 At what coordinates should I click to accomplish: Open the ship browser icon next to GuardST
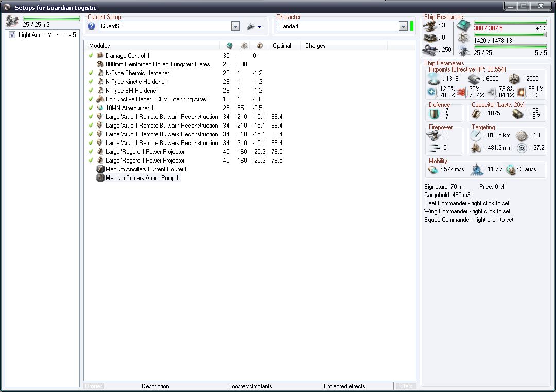click(251, 26)
